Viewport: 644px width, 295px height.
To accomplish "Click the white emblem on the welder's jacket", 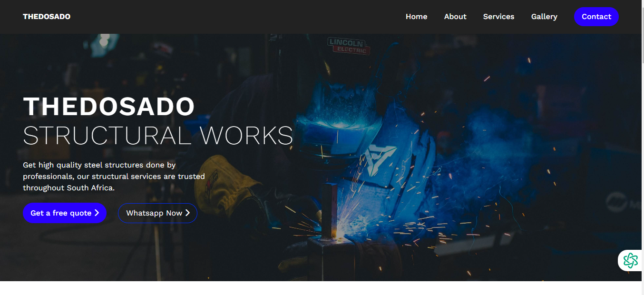I will pyautogui.click(x=380, y=157).
